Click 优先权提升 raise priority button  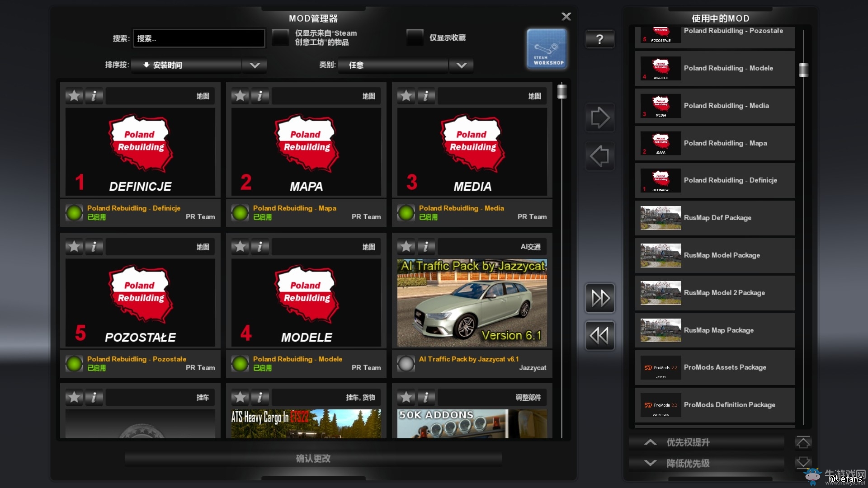[707, 443]
